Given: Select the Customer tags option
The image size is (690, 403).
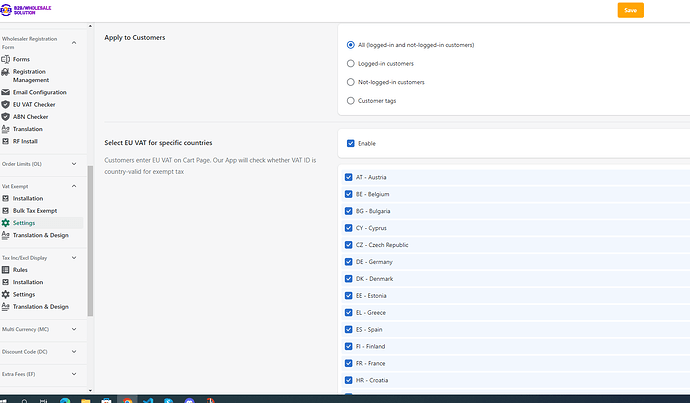Looking at the screenshot, I should 351,101.
